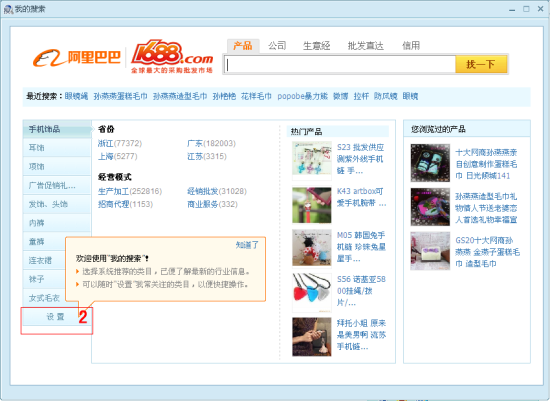The width and height of the screenshot is (550, 401).
Task: Click the 1688.com logo
Action: (172, 56)
